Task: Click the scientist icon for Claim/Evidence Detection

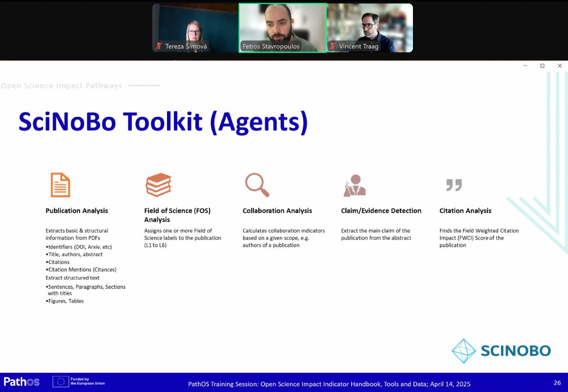Action: [x=354, y=186]
